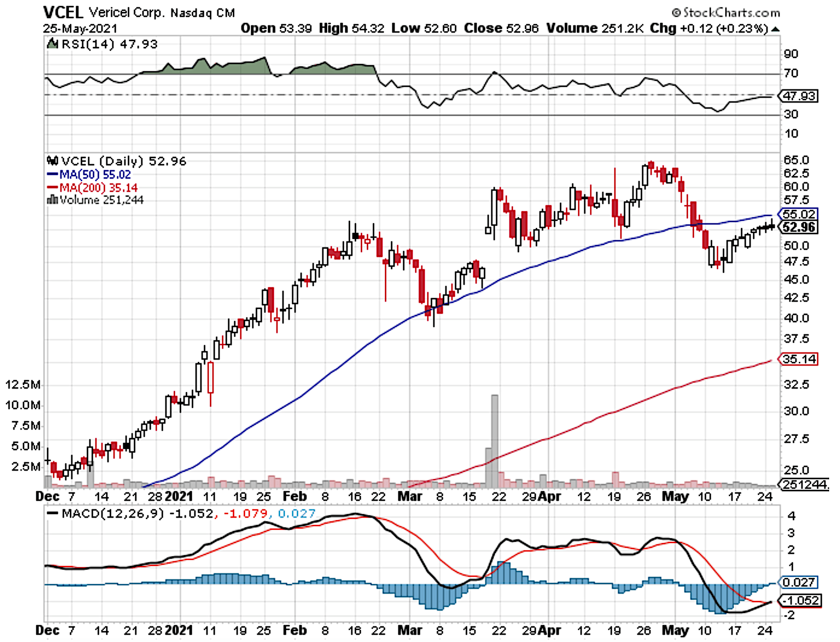Click the blue histogram value 0.027 in legend
This screenshot has width=840, height=642.
pos(296,513)
